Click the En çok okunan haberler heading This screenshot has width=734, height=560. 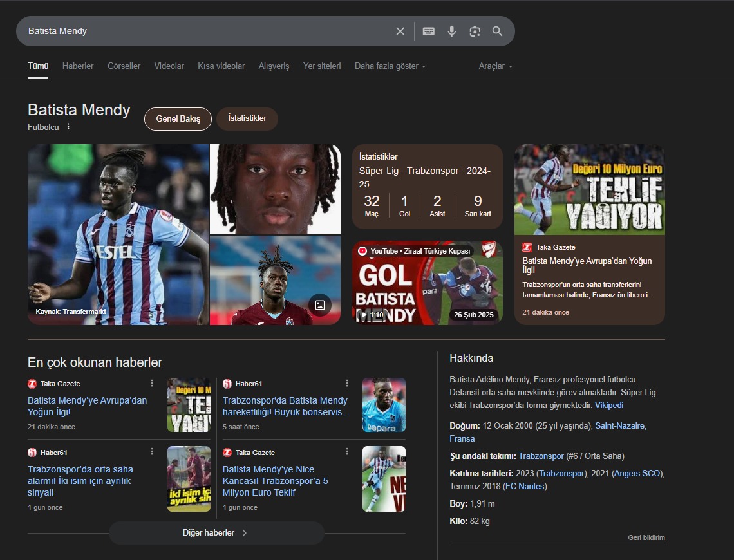(95, 362)
